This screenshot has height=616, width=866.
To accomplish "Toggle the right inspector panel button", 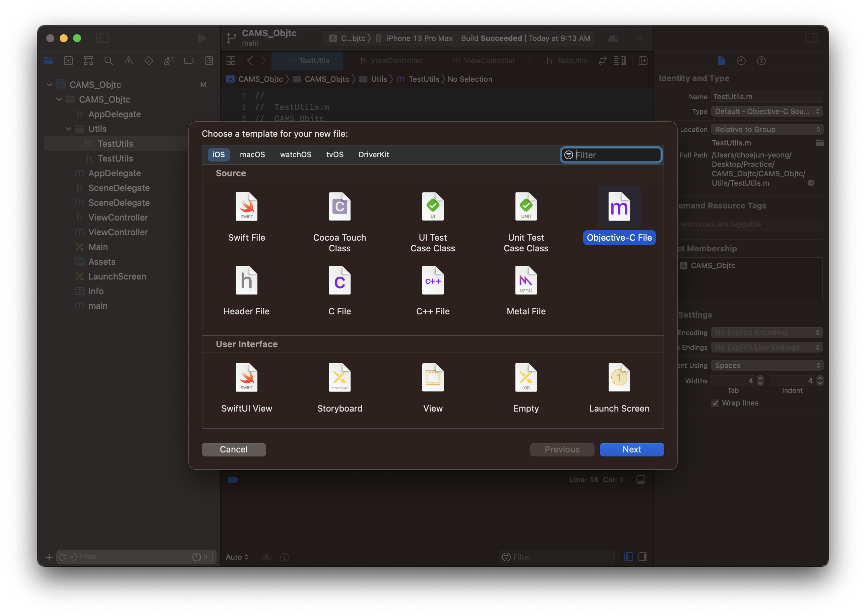I will pos(812,38).
